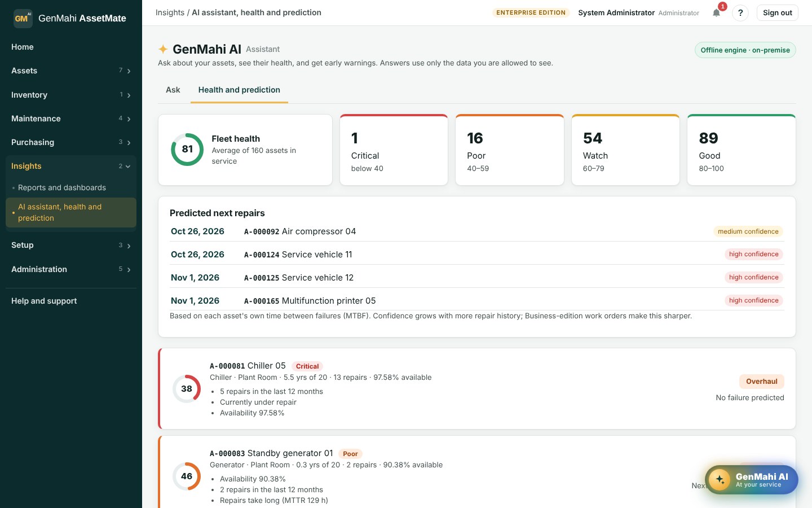The image size is (812, 508).
Task: Click the Insights breadcrumb link
Action: click(x=170, y=12)
